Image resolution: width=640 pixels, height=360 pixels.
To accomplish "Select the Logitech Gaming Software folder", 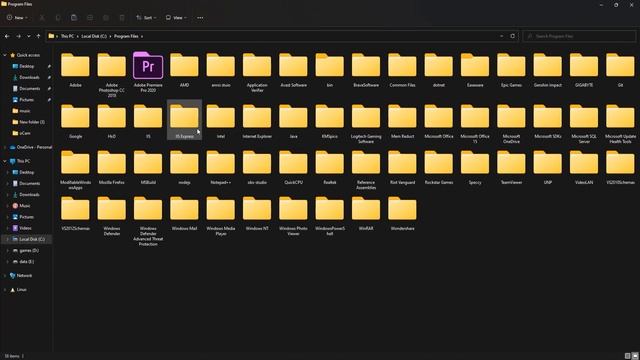I will click(366, 124).
